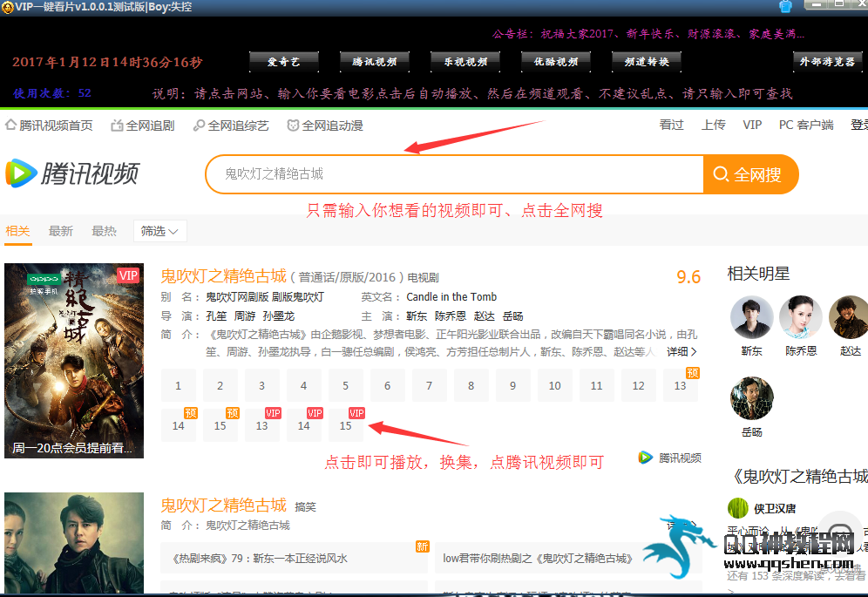The height and width of the screenshot is (597, 868).
Task: Play episode 9
Action: click(x=513, y=385)
